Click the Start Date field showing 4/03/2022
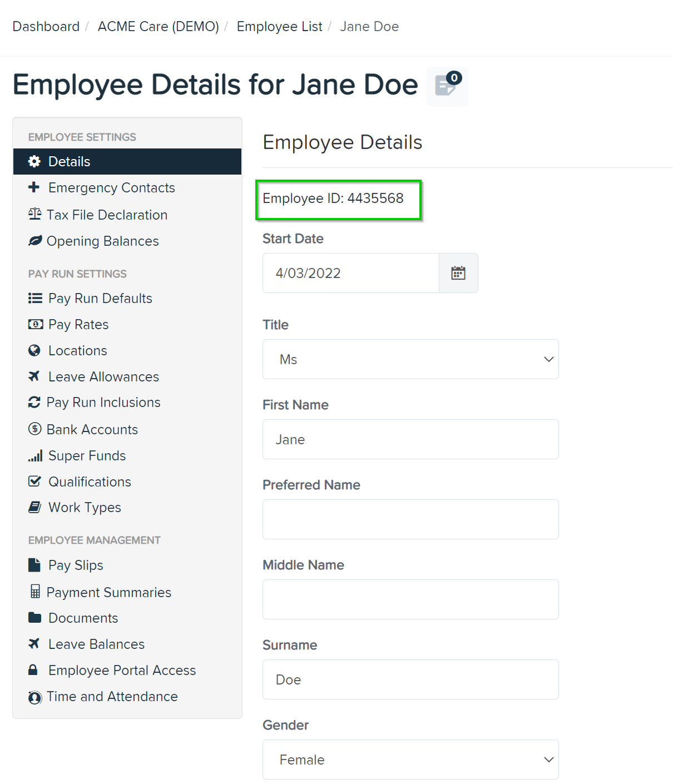Viewport: 673px width, 784px height. click(x=351, y=273)
